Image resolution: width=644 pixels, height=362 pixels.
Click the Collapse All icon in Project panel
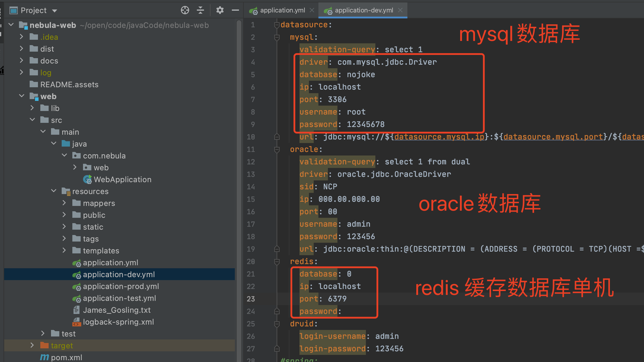tap(200, 10)
